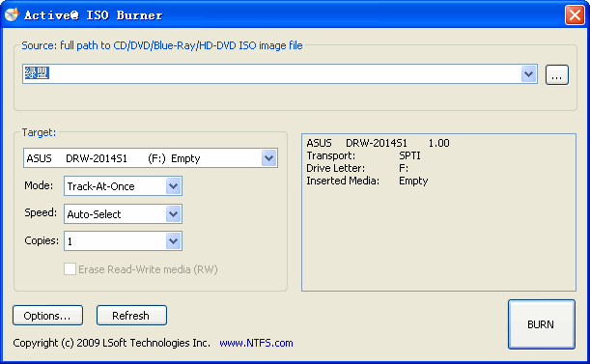Select the ASUS DRW-2014S1 target drive box

[151, 158]
